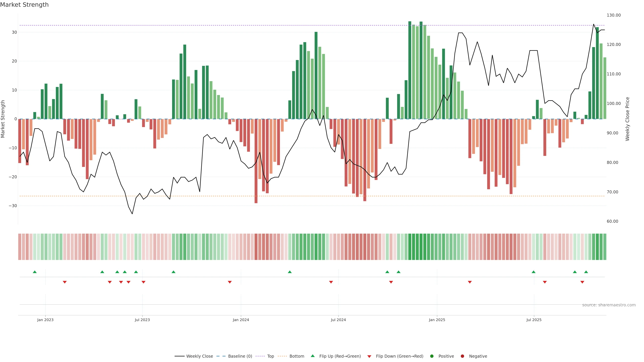Screen dimensions: 644x362
Task: Click the Negative red circle legend marker
Action: [462, 356]
